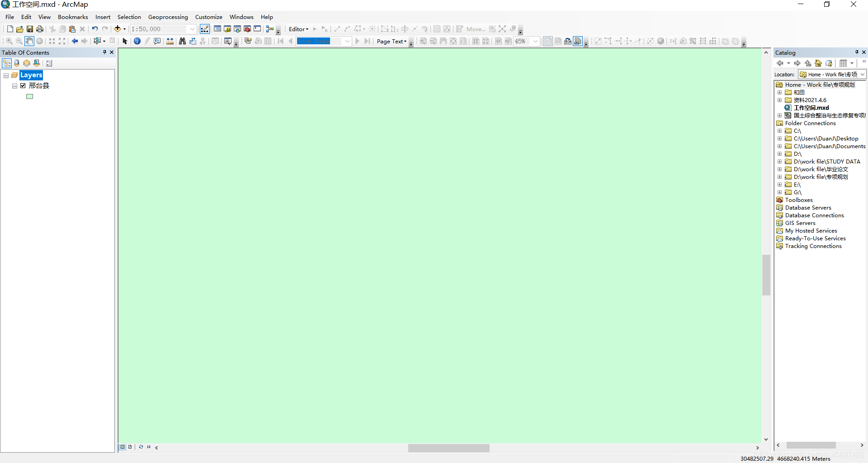Image resolution: width=868 pixels, height=463 pixels.
Task: Open the File menu
Action: [x=9, y=17]
